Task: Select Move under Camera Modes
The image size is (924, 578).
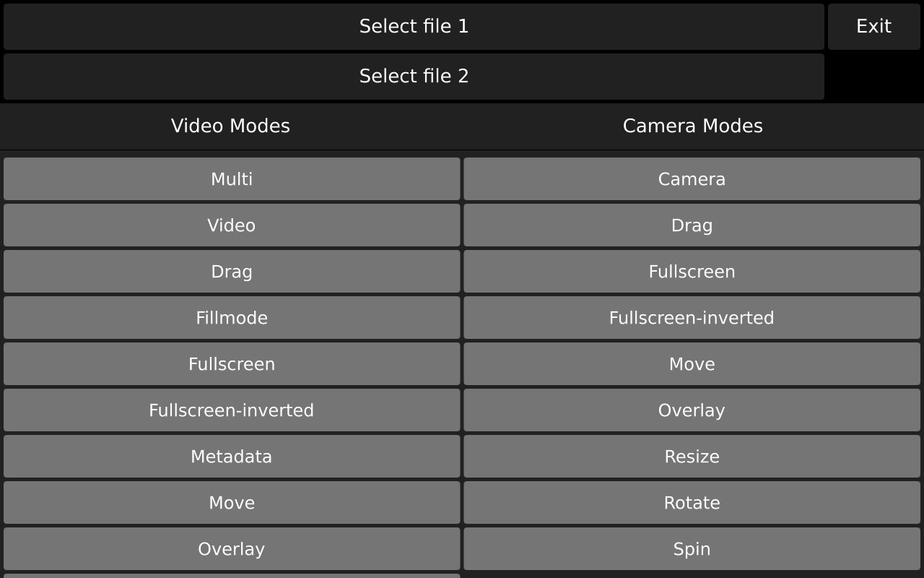Action: click(x=692, y=364)
